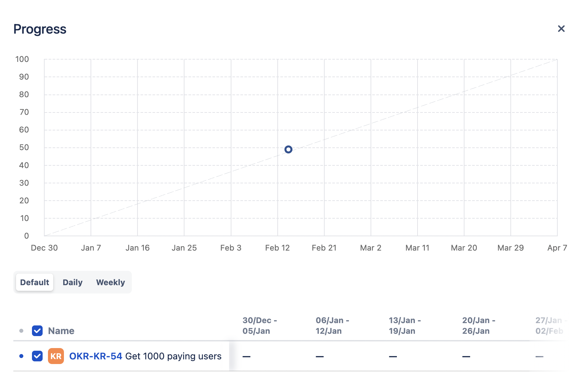
Task: Click the 100 y-axis label
Action: (x=22, y=59)
